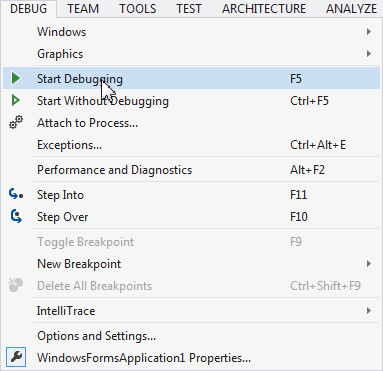Screen dimensions: 383x371
Task: Open the ARCHITECTURE menu
Action: point(264,9)
